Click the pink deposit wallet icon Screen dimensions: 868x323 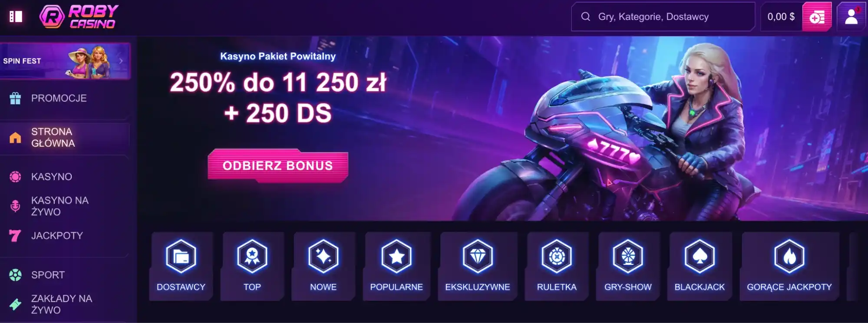coord(817,17)
